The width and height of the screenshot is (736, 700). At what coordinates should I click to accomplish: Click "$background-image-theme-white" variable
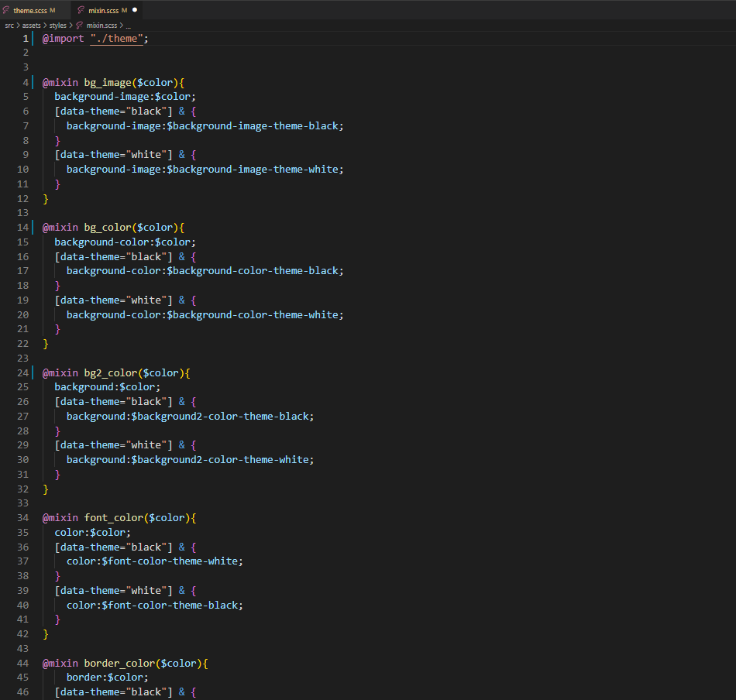click(252, 170)
